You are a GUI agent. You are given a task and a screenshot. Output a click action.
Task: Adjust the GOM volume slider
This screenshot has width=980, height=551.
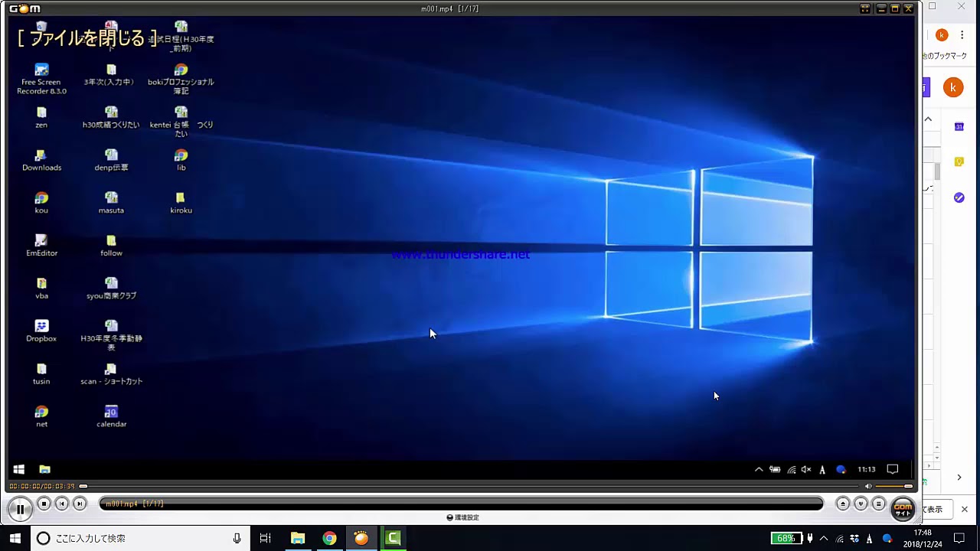coord(893,486)
